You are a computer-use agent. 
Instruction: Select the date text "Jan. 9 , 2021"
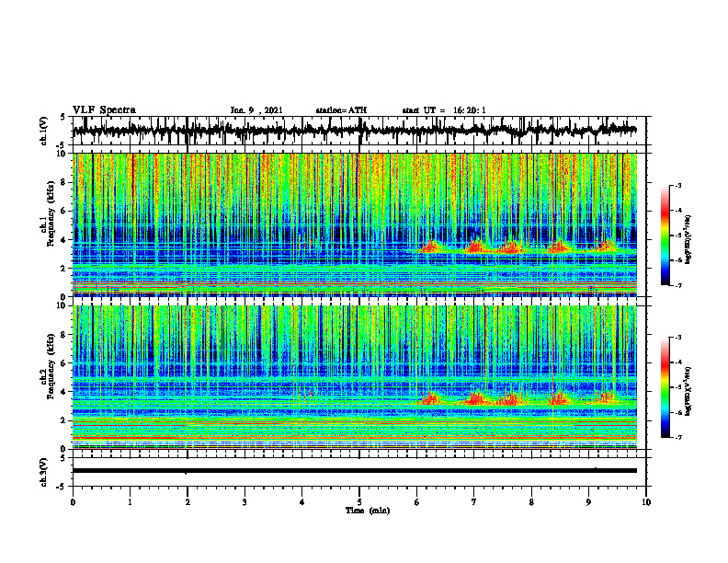256,110
